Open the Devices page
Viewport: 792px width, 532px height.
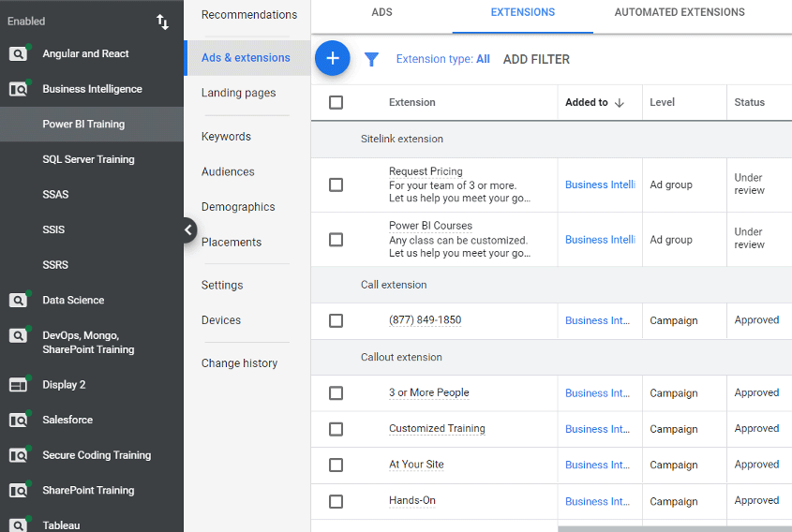pos(221,320)
